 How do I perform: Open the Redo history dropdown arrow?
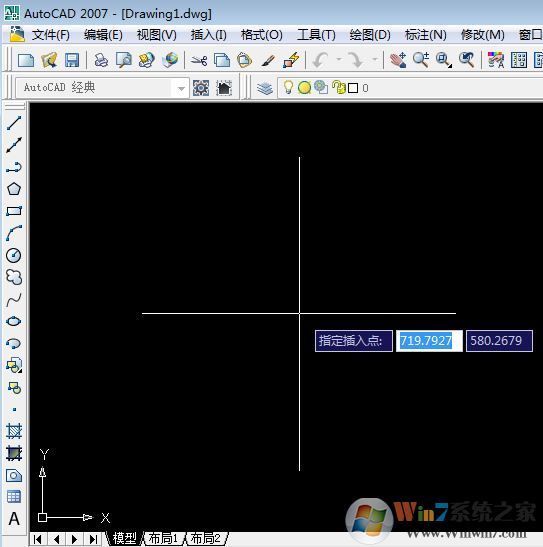[375, 60]
